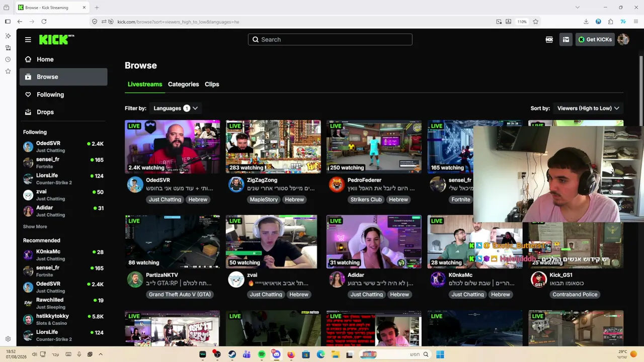Open File Explorer from the taskbar
Image resolution: width=644 pixels, height=362 pixels.
(335, 354)
